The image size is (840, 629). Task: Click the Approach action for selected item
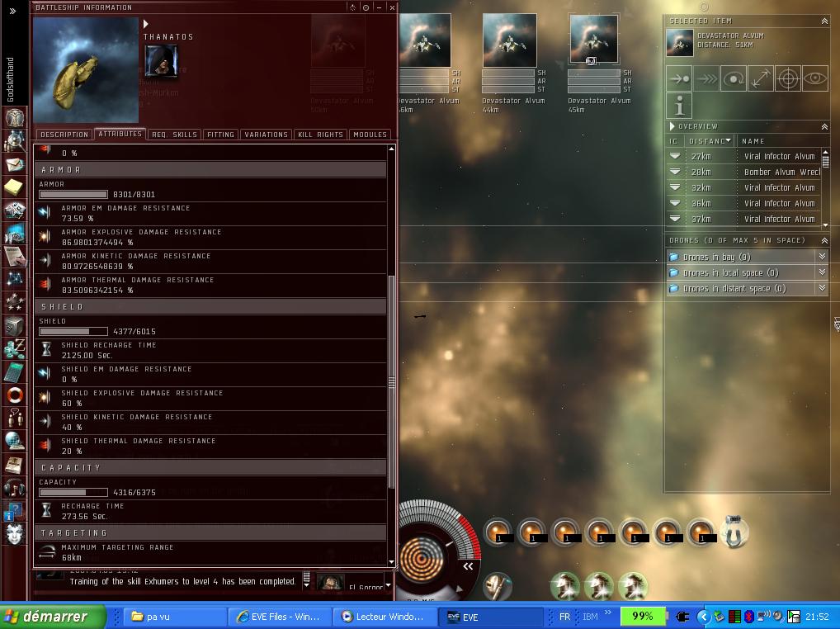(679, 78)
